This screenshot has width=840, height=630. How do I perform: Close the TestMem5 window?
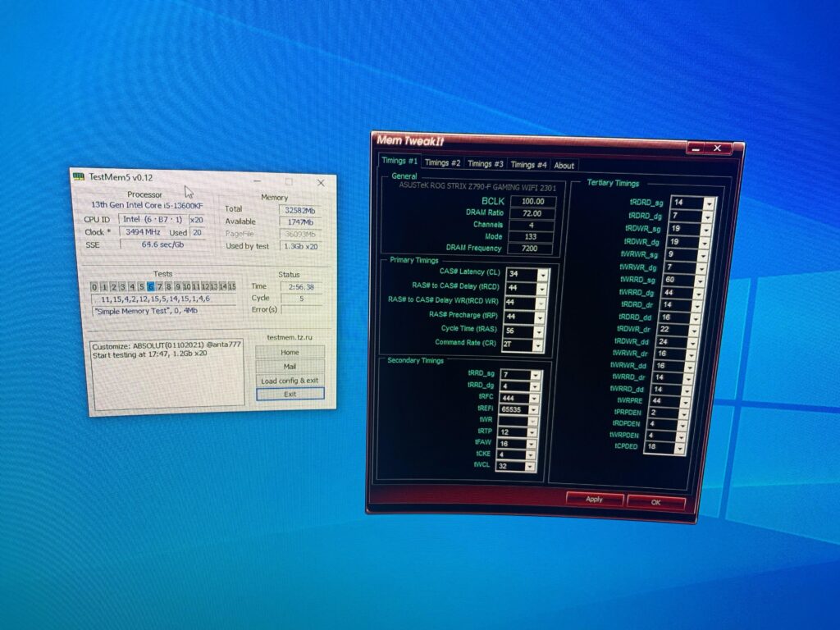321,183
